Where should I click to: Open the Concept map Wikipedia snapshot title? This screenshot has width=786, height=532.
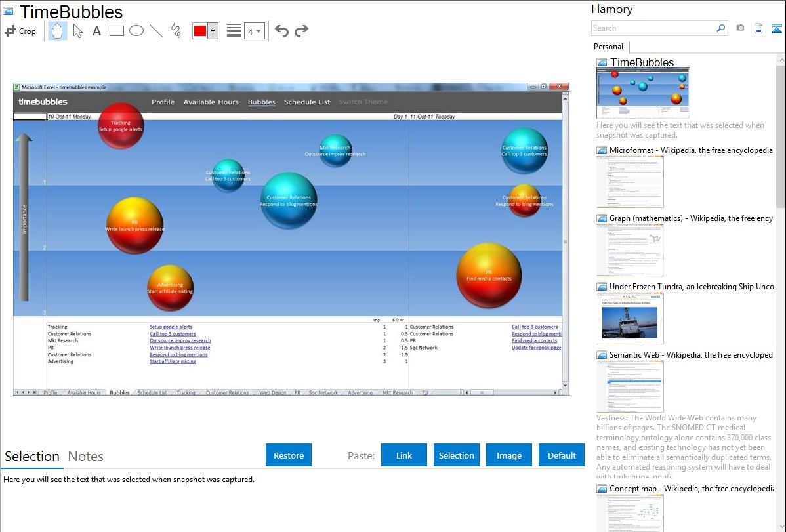click(x=691, y=489)
